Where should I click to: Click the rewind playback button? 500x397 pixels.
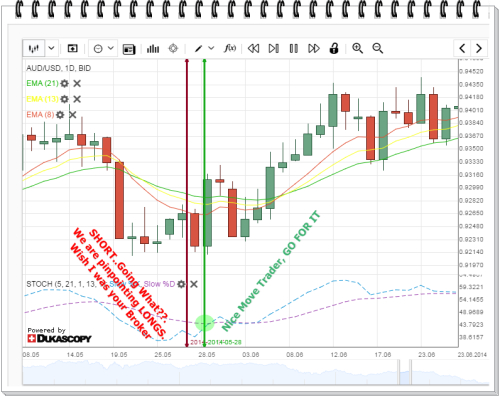pos(253,49)
